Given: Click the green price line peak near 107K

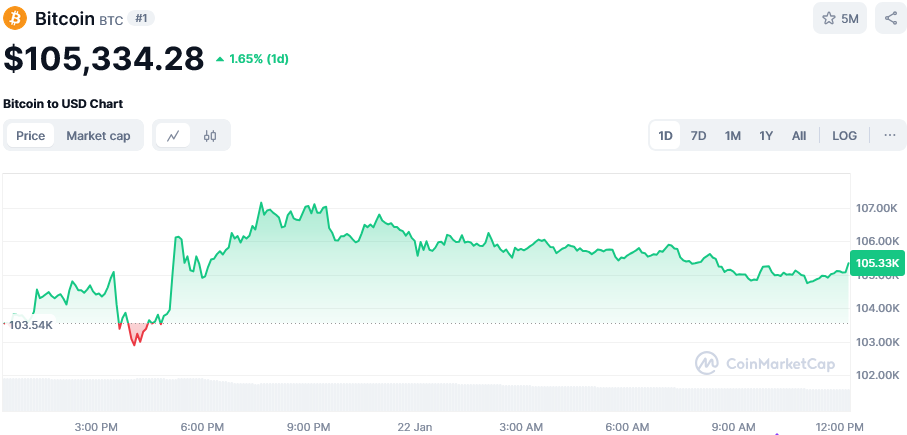Looking at the screenshot, I should pos(261,203).
